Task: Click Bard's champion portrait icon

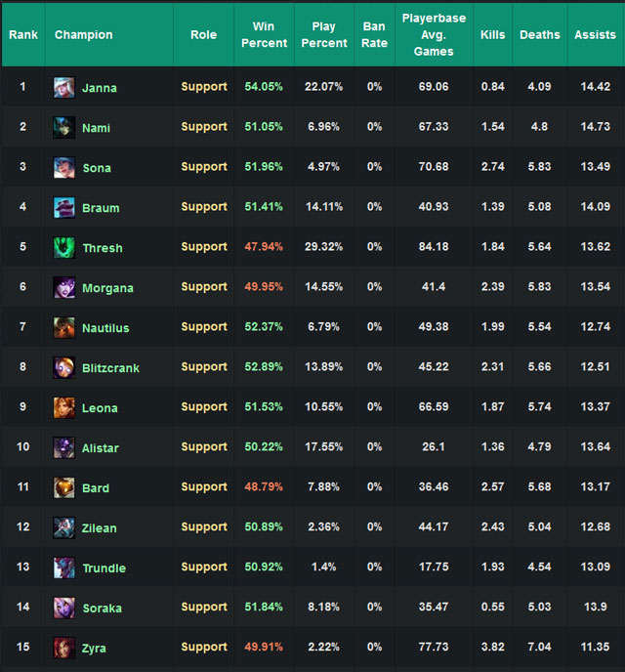Action: [63, 487]
